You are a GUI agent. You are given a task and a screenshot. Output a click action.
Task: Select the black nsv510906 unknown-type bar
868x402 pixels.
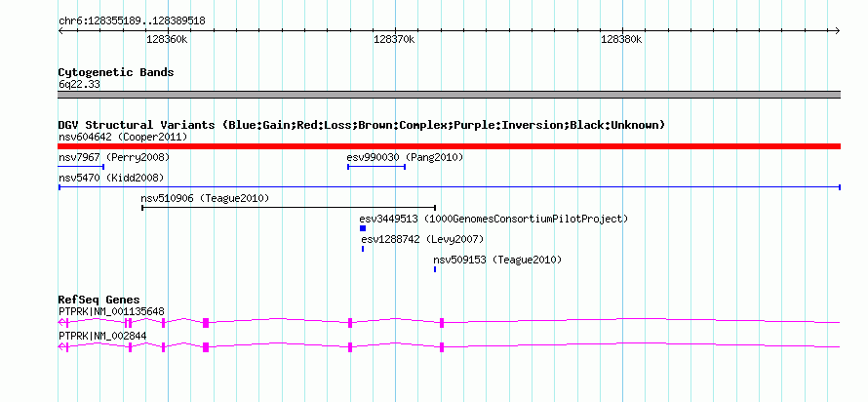click(289, 207)
